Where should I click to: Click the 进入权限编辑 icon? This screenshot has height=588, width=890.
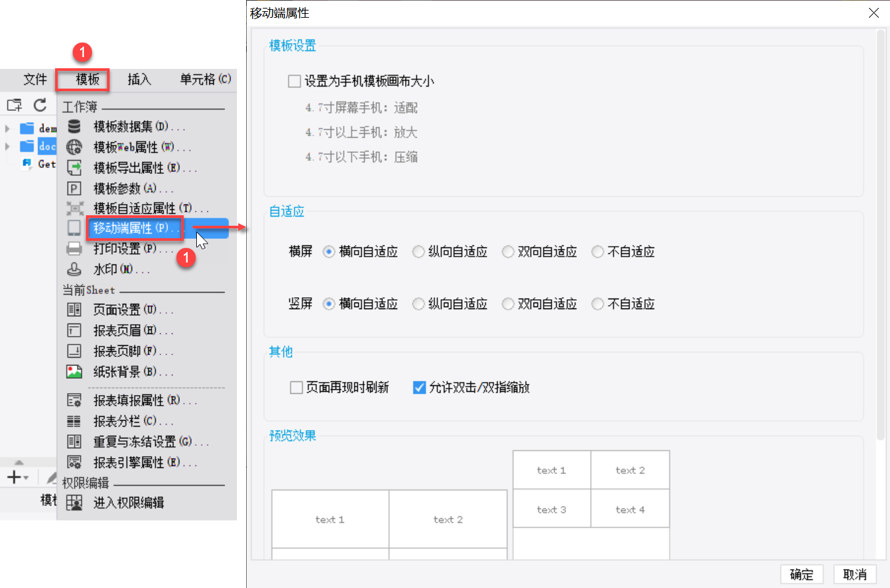point(74,503)
